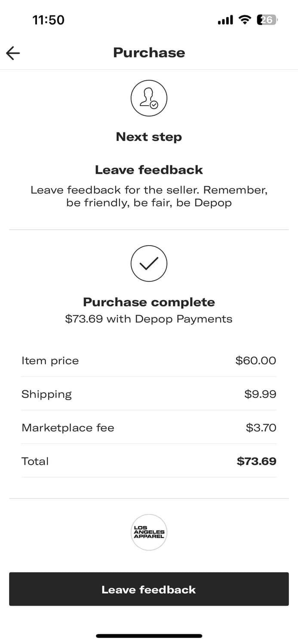Tap the 11:50 clock in status bar

tap(48, 20)
